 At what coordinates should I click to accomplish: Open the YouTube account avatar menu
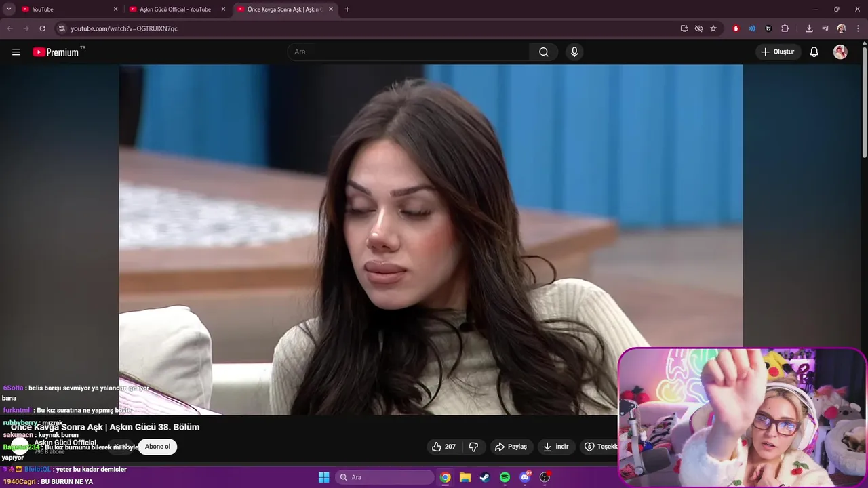[x=840, y=52]
